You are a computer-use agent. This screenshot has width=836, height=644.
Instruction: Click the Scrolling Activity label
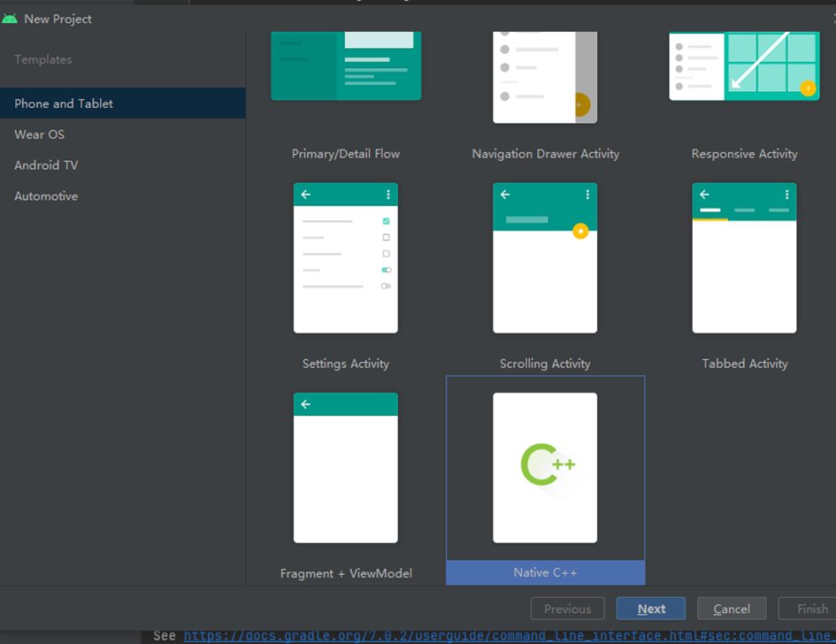click(545, 364)
